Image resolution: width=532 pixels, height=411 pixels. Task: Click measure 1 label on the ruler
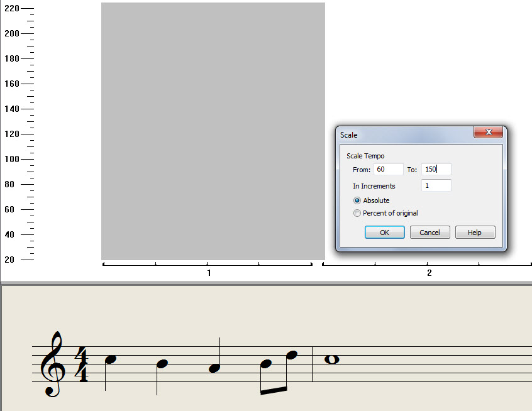(209, 273)
